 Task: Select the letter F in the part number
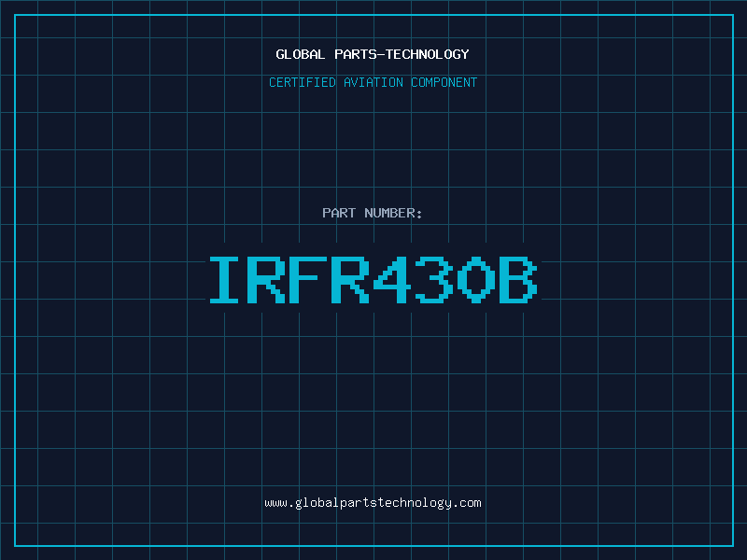(309, 280)
